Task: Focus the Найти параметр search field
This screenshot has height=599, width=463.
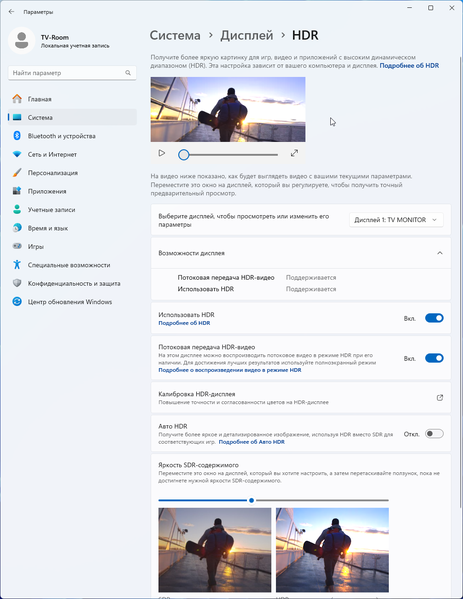Action: coord(72,73)
